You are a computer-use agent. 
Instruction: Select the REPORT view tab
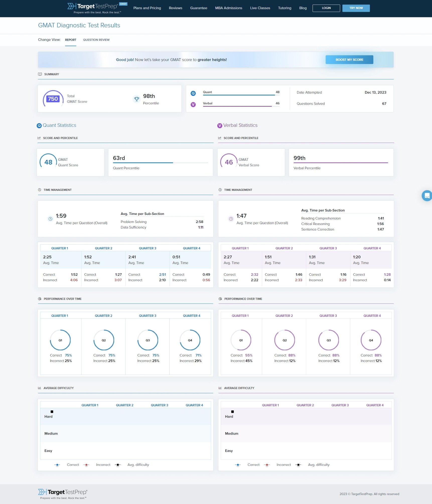[x=71, y=40]
